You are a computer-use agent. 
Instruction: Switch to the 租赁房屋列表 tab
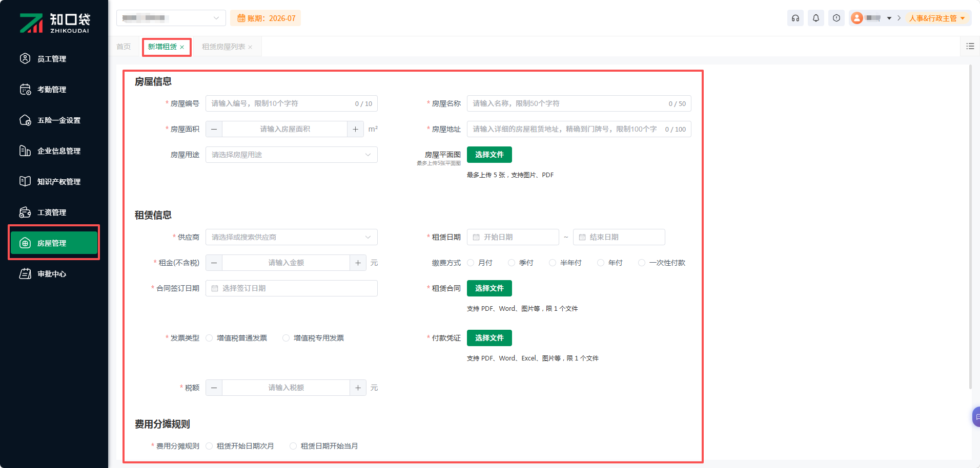[x=223, y=47]
